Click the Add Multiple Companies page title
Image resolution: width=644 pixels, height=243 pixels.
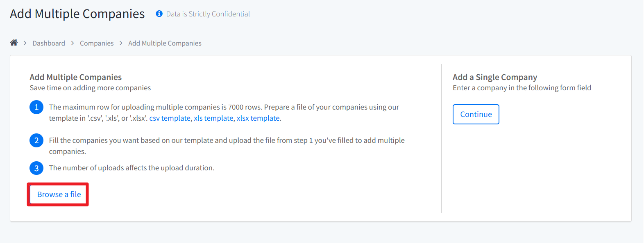point(77,14)
